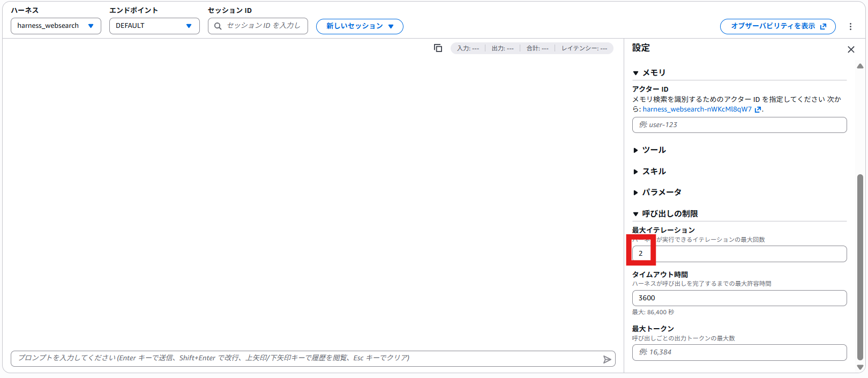Click the scrollbar up arrow in settings
This screenshot has height=378, width=868.
pos(860,66)
